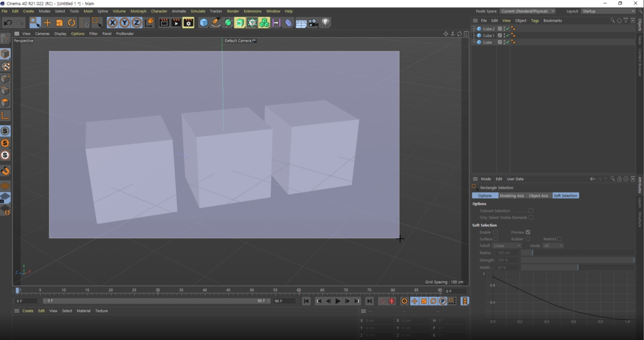Switch to the Modeling Axis tab

tap(511, 196)
